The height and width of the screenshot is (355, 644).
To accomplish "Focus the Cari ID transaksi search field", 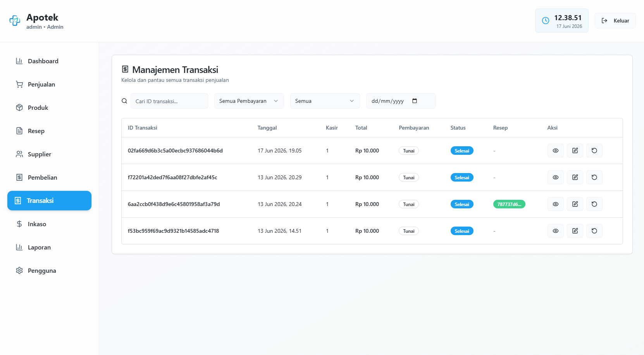I will click(x=169, y=101).
